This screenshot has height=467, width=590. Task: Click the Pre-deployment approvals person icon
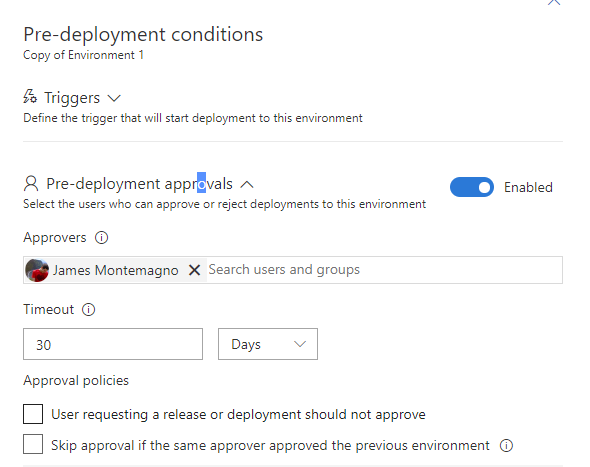[31, 184]
